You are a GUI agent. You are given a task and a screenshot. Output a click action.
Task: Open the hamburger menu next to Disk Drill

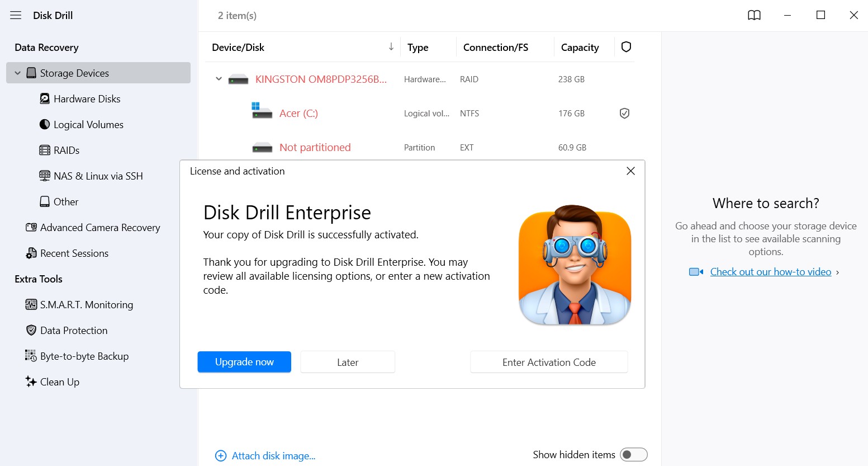16,16
